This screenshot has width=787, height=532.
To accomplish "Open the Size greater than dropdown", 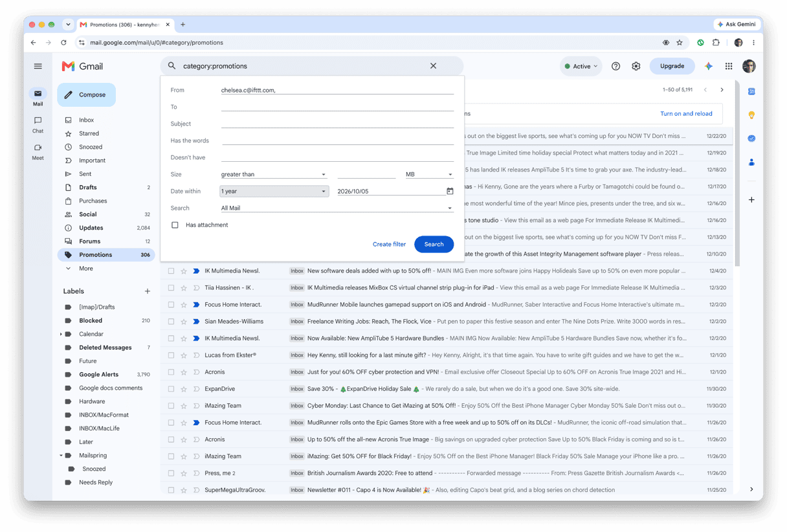I will pyautogui.click(x=274, y=174).
